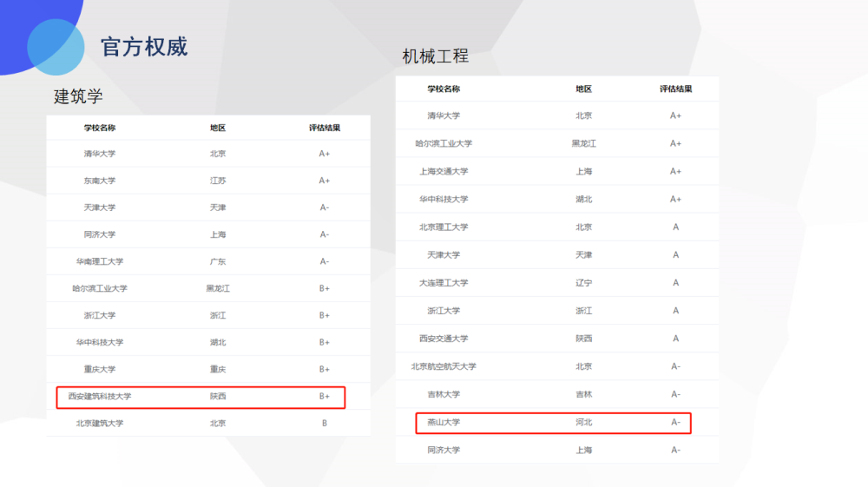Click 陕西 in the 西安建筑科技大学 row
The image size is (868, 487).
[x=218, y=396]
